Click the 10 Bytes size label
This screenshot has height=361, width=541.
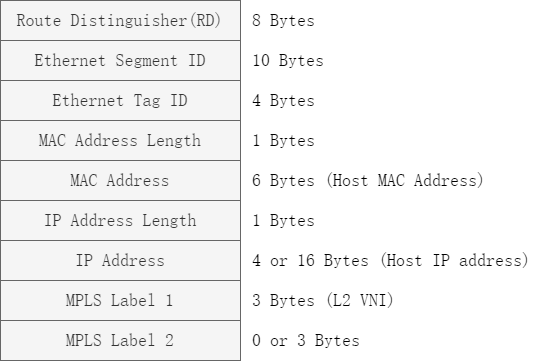(288, 60)
